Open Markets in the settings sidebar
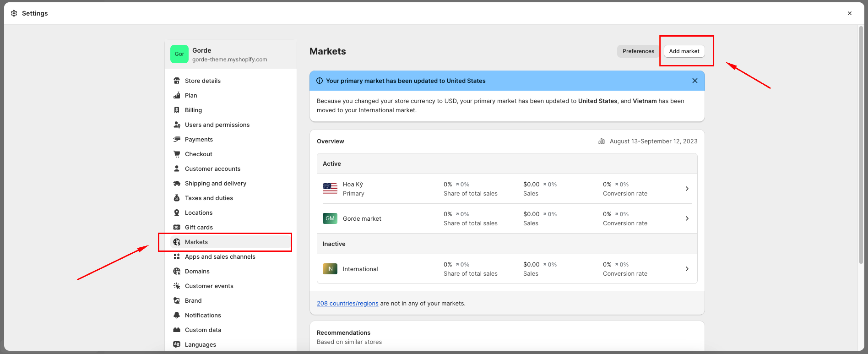 click(x=196, y=242)
